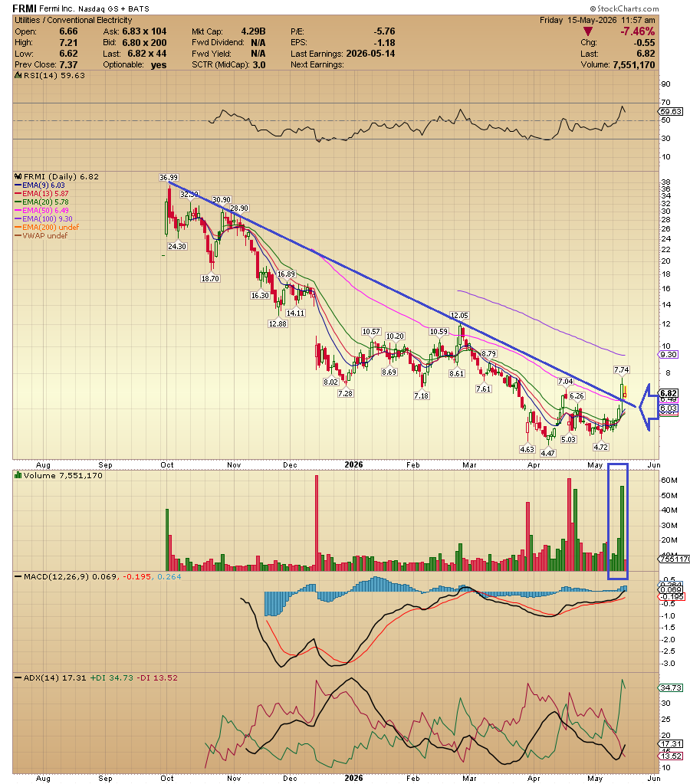The width and height of the screenshot is (690, 784).
Task: Click the EMA(20) 5.78 legend entry
Action: click(41, 202)
